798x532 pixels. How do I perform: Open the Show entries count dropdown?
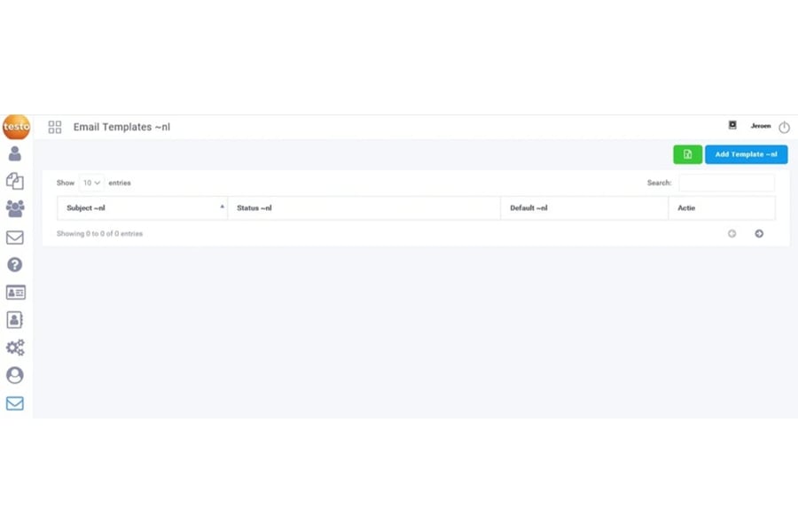(x=91, y=183)
